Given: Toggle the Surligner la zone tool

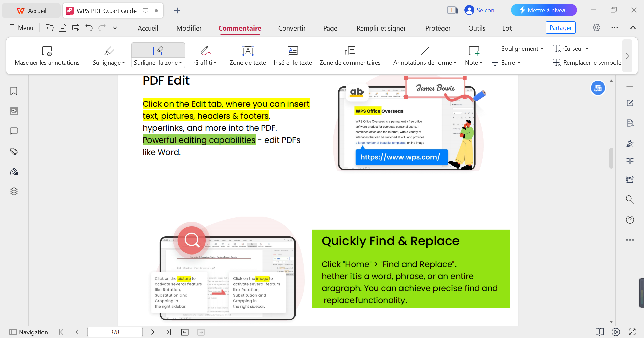Looking at the screenshot, I should tap(158, 50).
